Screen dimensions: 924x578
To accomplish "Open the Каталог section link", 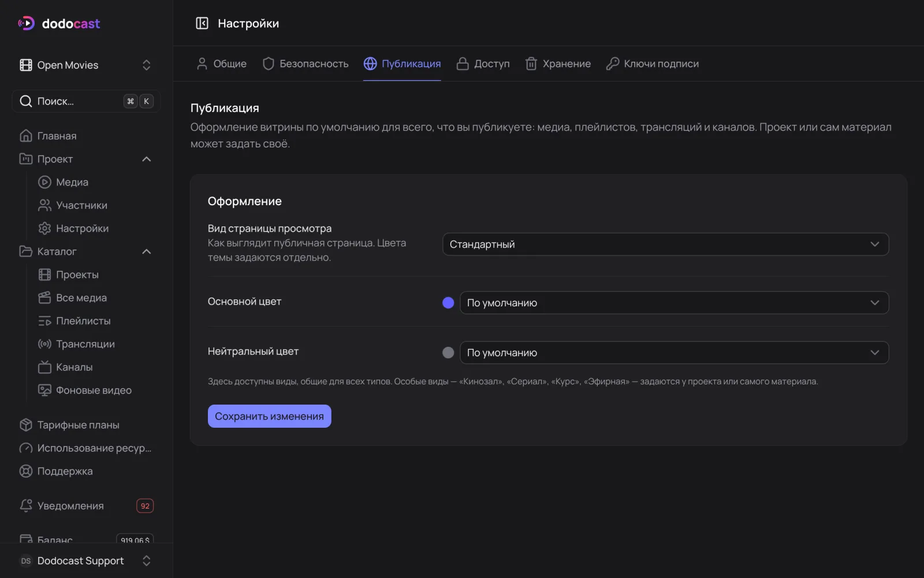I will coord(57,251).
